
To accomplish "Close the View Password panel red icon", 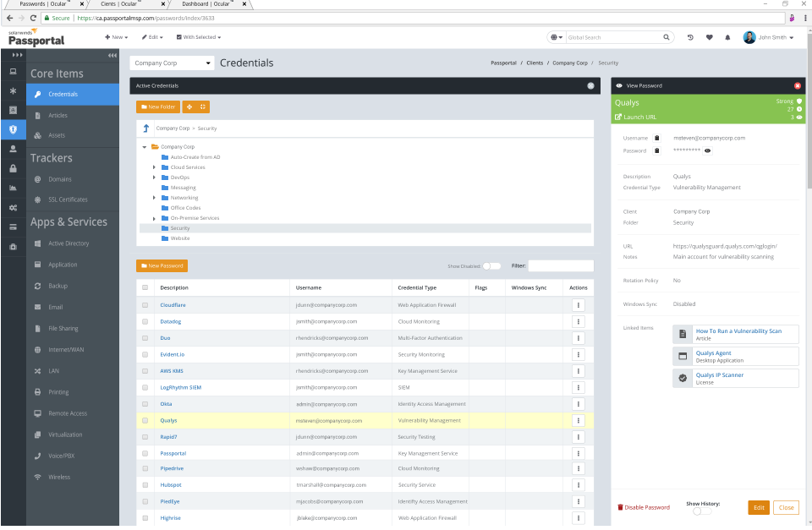I will click(x=797, y=86).
